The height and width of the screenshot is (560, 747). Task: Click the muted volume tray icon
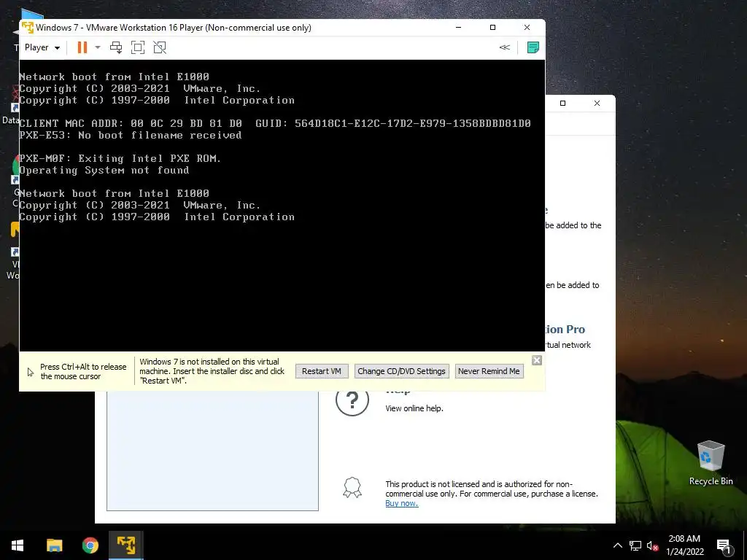[x=652, y=545]
